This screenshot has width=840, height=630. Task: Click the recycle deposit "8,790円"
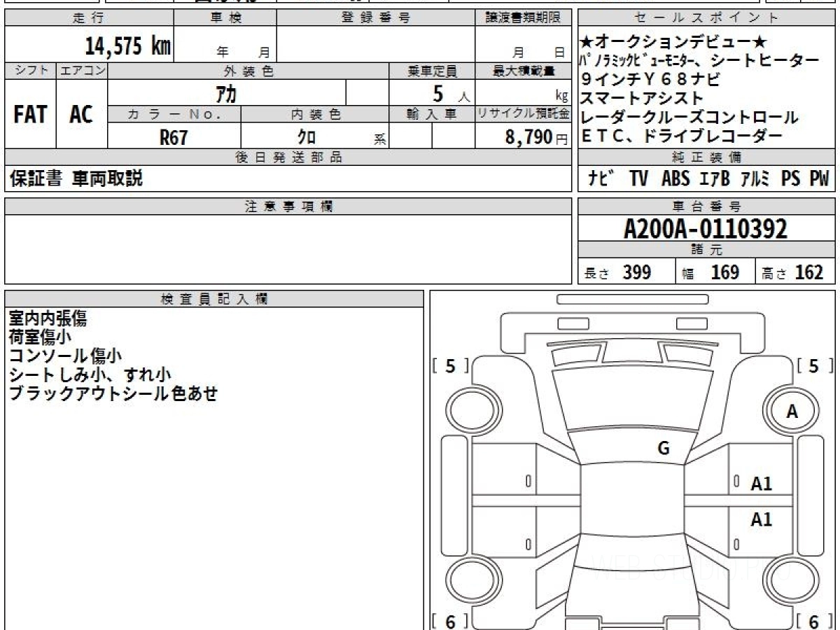point(536,137)
